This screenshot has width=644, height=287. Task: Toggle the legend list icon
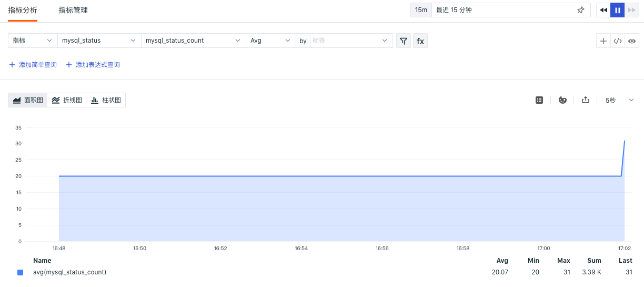[x=539, y=100]
